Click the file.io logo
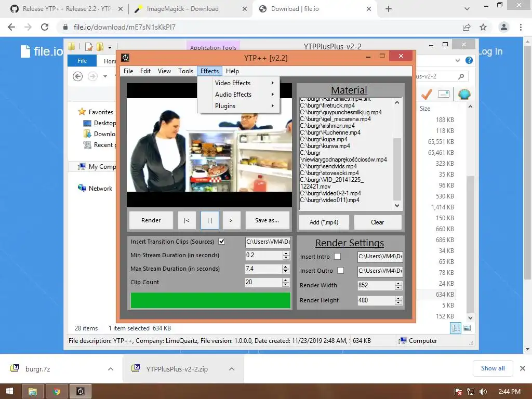The image size is (532, 399). coord(42,51)
